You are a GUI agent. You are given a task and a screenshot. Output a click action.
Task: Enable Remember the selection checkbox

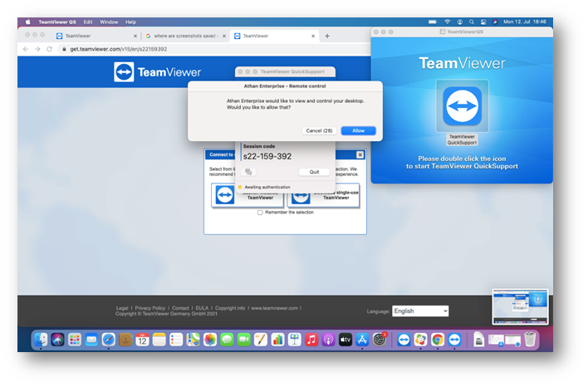[260, 213]
